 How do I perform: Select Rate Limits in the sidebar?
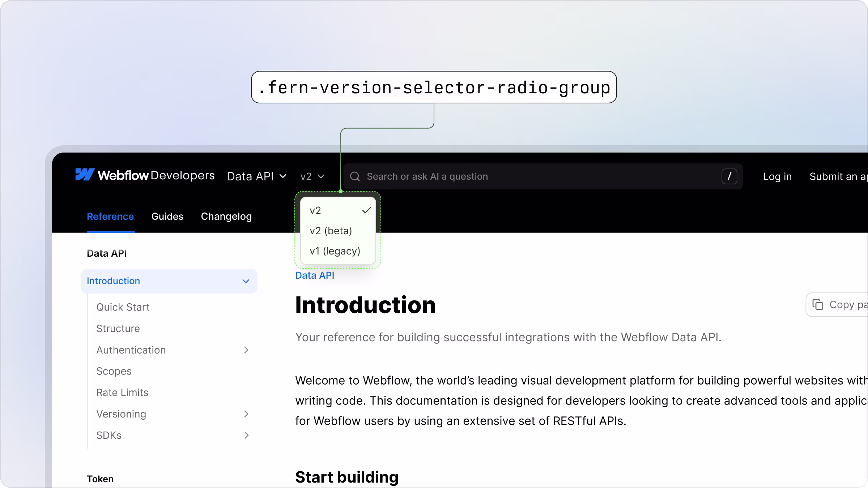(122, 393)
